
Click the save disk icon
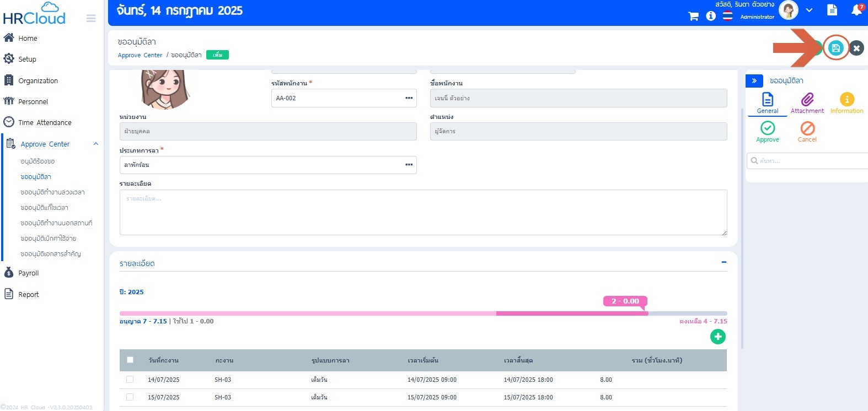click(835, 48)
